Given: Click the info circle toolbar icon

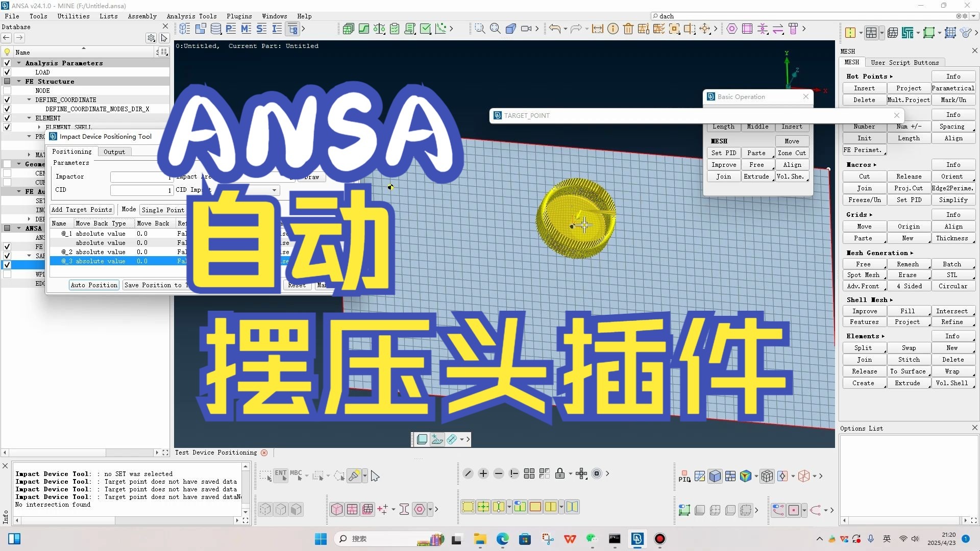Looking at the screenshot, I should point(613,29).
